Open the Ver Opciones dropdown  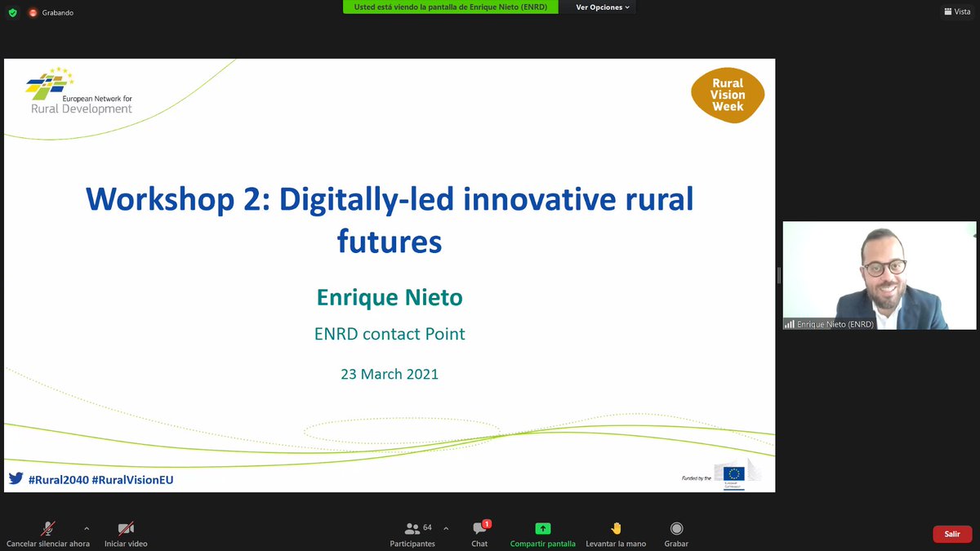[x=604, y=7]
